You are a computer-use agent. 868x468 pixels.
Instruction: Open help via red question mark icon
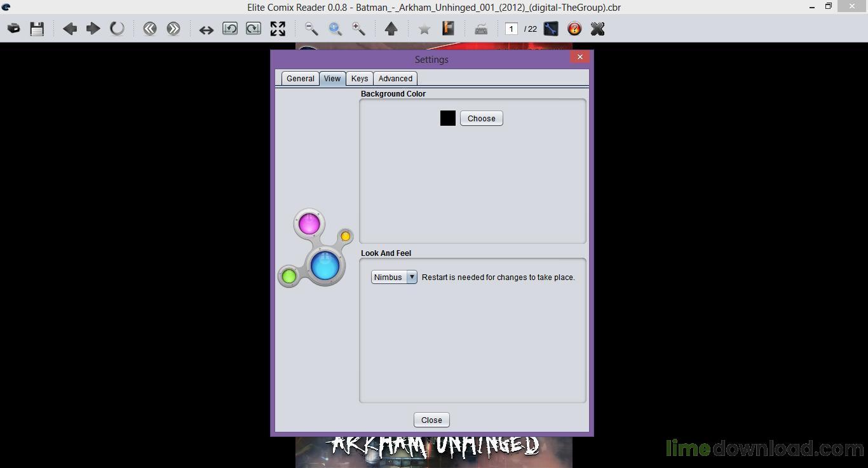(x=574, y=29)
